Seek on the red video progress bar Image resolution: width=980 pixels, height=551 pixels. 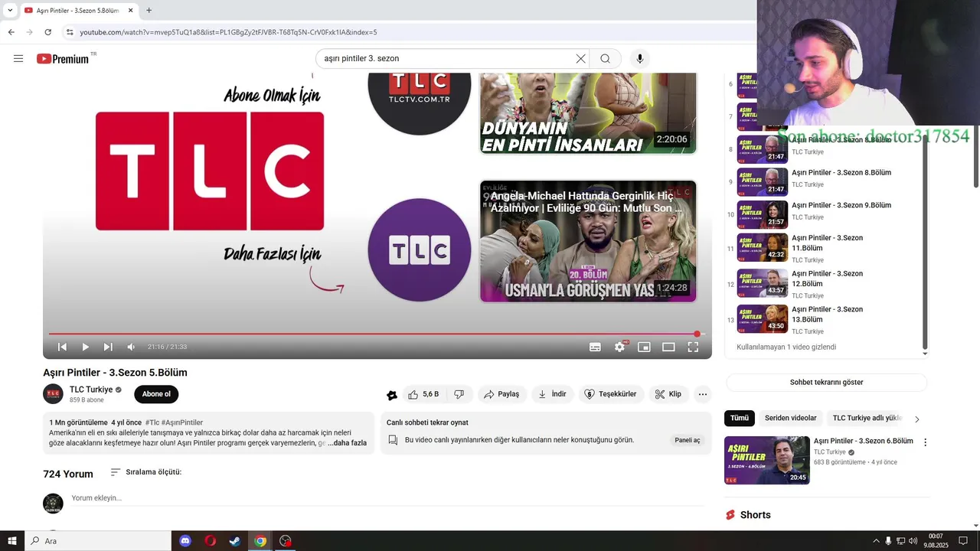(375, 334)
